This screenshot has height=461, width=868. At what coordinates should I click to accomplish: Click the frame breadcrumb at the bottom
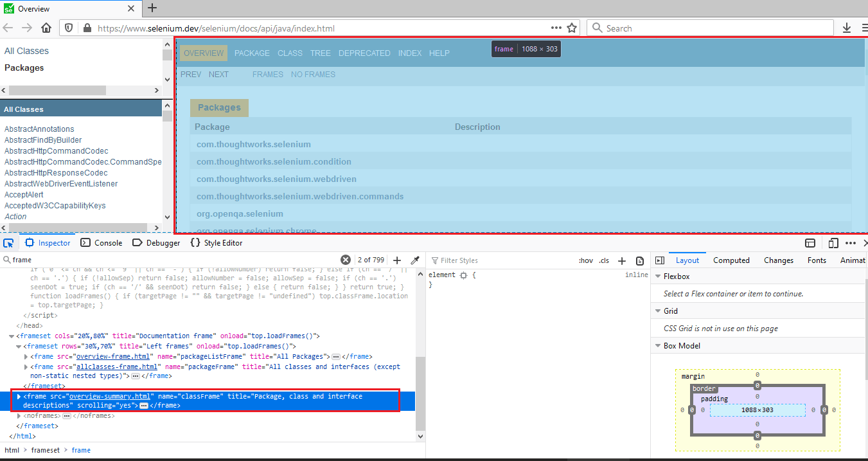(x=81, y=449)
